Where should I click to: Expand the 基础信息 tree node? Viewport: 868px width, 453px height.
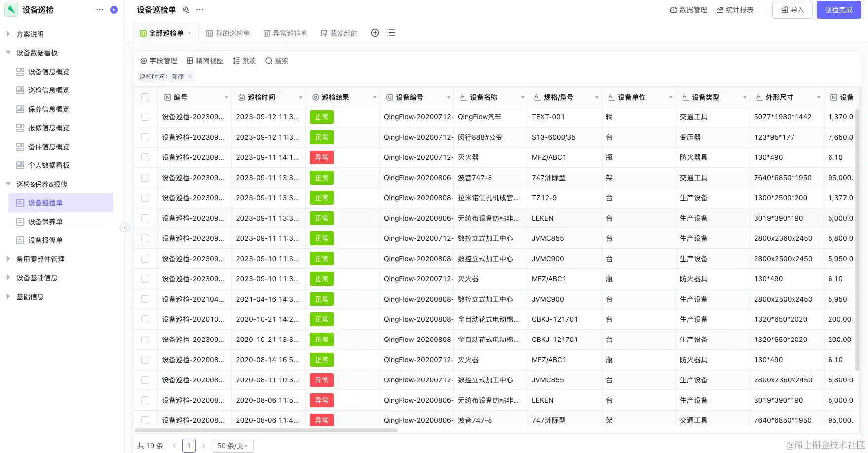8,296
